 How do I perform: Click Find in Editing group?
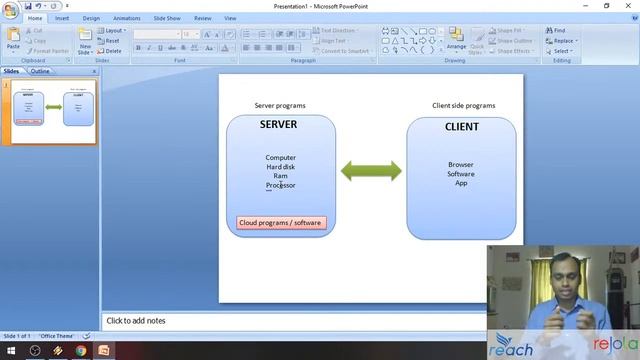556,31
